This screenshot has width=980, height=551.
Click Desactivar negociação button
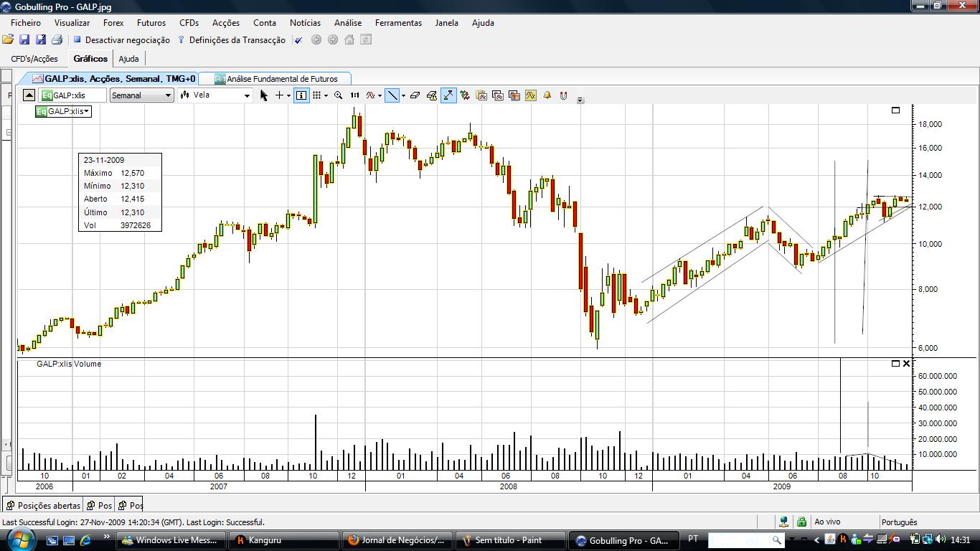pyautogui.click(x=121, y=40)
